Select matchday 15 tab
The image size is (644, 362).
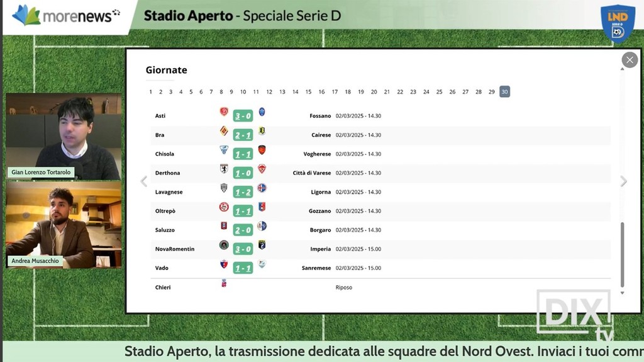[308, 92]
